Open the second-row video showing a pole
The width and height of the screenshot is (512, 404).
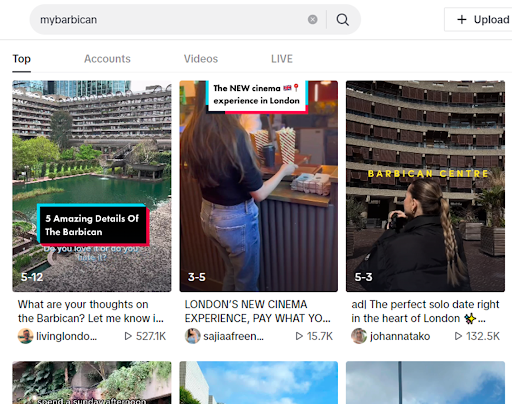pos(425,383)
